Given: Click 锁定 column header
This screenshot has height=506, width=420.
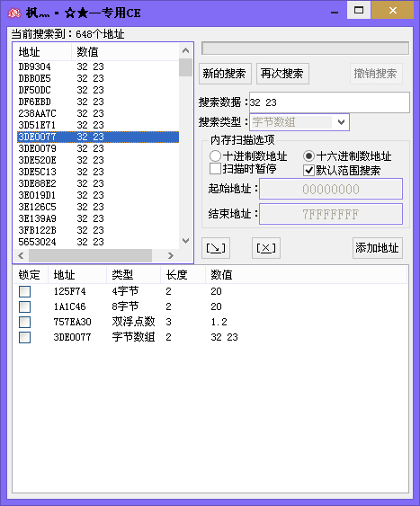Looking at the screenshot, I should pos(30,275).
